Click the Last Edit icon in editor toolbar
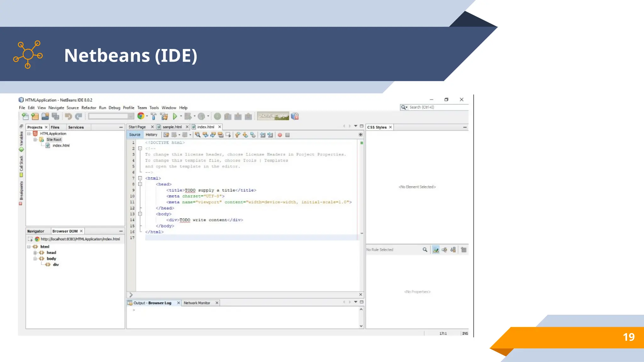644x362 pixels. (166, 135)
